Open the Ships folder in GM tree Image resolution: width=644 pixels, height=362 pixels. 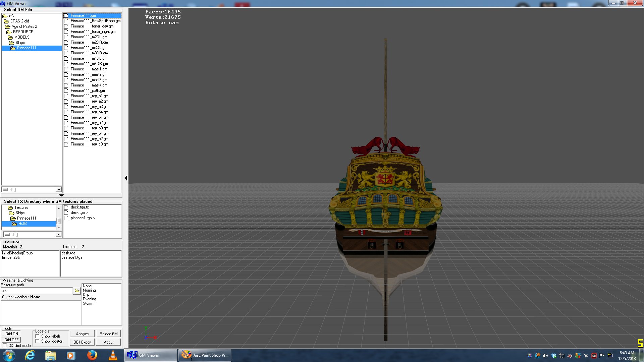coord(20,43)
